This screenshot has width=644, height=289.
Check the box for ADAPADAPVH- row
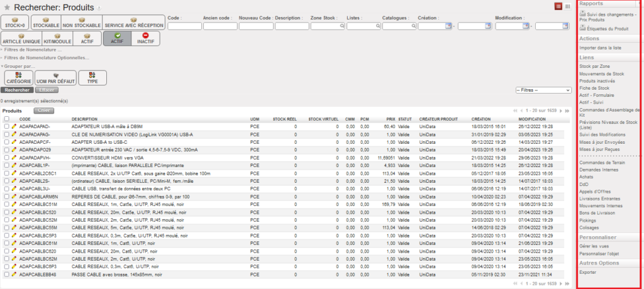(x=6, y=156)
